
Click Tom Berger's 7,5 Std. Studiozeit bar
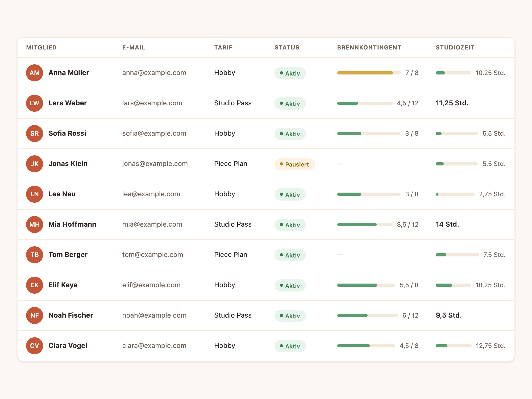click(x=457, y=255)
